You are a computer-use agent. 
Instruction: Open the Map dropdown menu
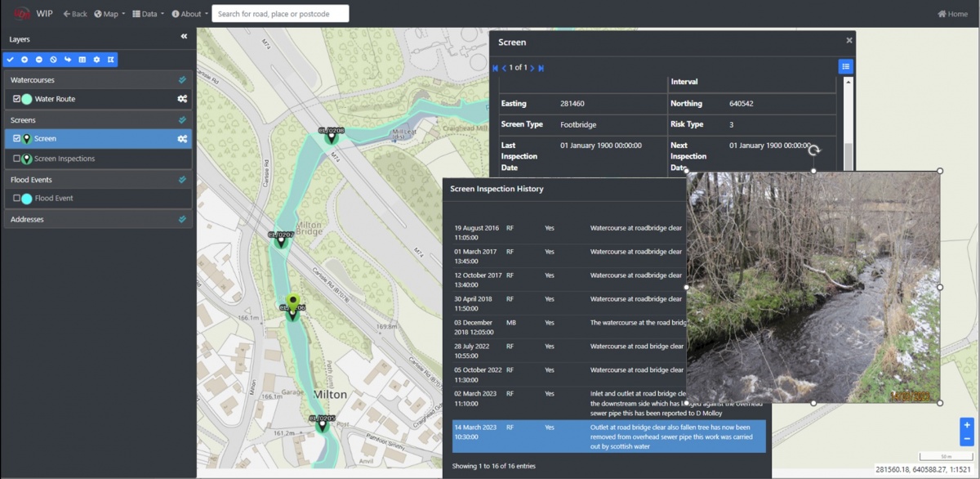pyautogui.click(x=110, y=14)
